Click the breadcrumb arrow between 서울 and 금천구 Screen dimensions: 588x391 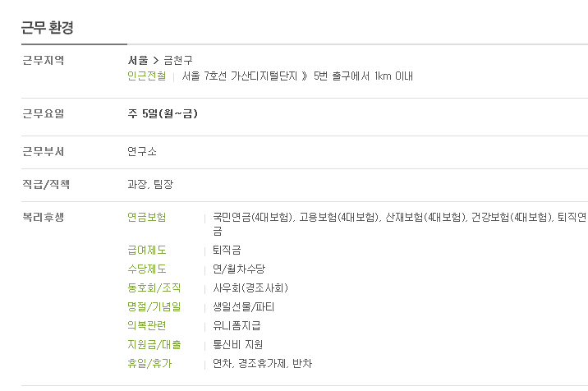[x=156, y=61]
